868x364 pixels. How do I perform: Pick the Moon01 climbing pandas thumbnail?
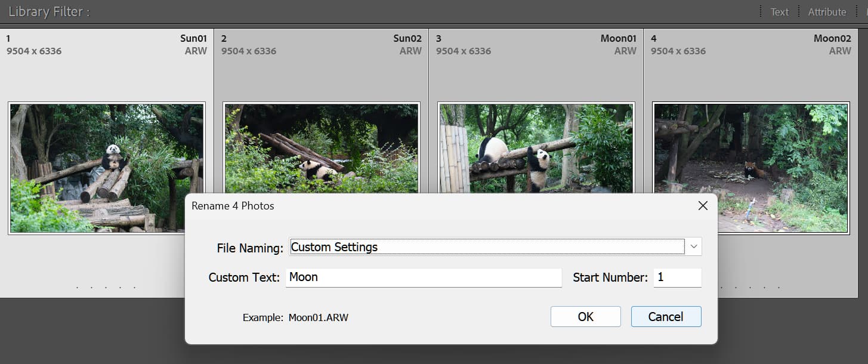coord(536,146)
